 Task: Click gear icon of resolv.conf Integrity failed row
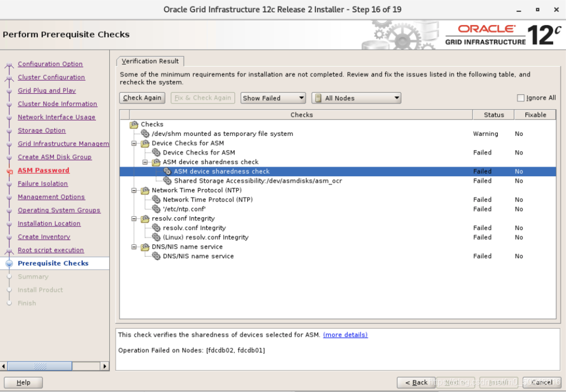tap(156, 228)
